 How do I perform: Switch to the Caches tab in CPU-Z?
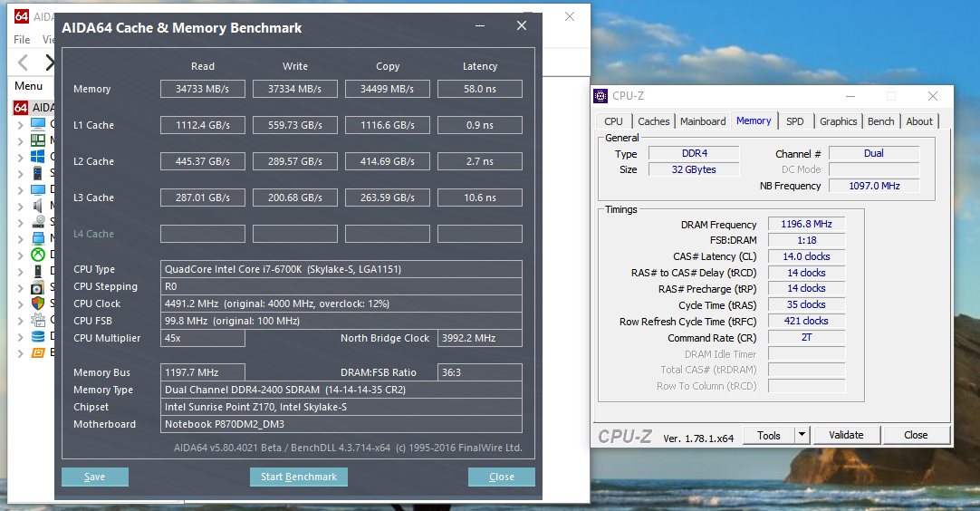coord(654,121)
